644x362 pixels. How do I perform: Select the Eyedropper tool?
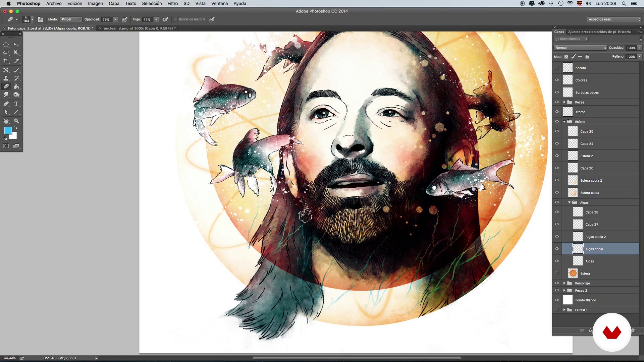pyautogui.click(x=16, y=61)
